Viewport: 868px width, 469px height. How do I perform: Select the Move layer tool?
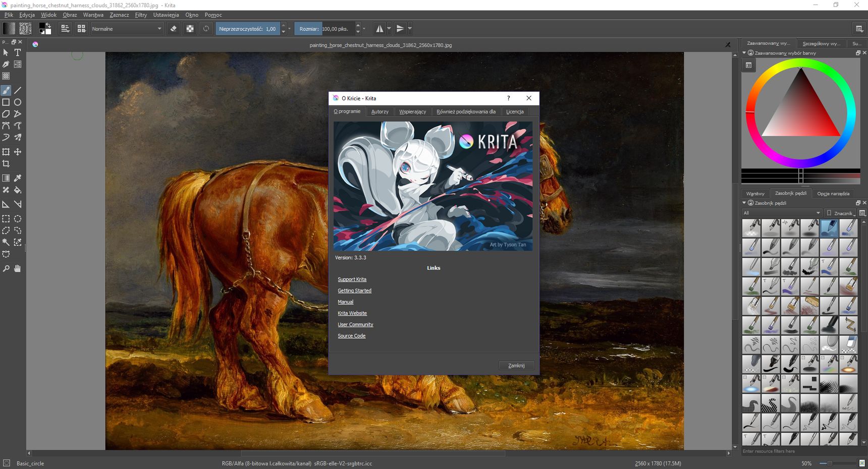point(18,152)
